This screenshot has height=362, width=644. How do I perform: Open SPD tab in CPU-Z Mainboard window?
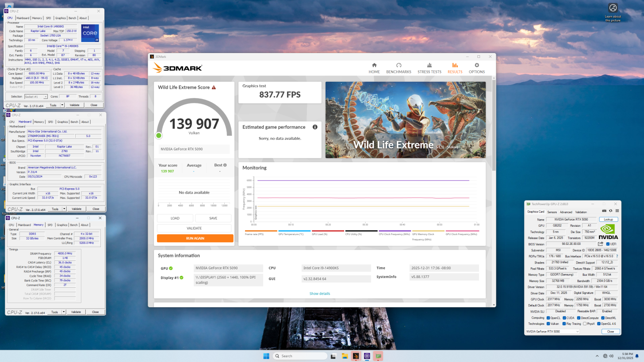coord(50,122)
